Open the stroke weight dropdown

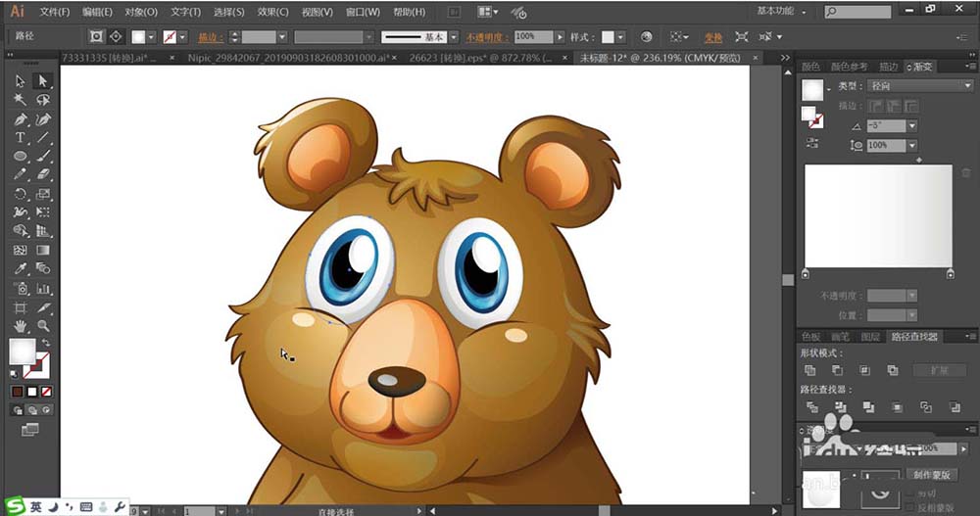pyautogui.click(x=282, y=37)
